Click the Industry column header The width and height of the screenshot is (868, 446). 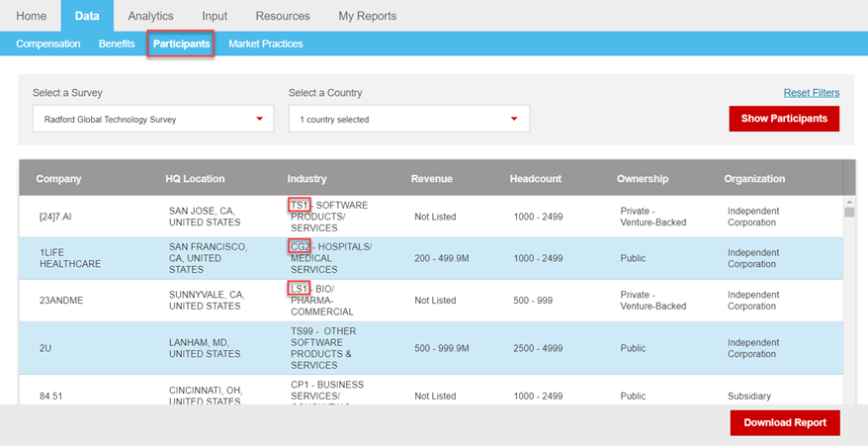point(306,178)
